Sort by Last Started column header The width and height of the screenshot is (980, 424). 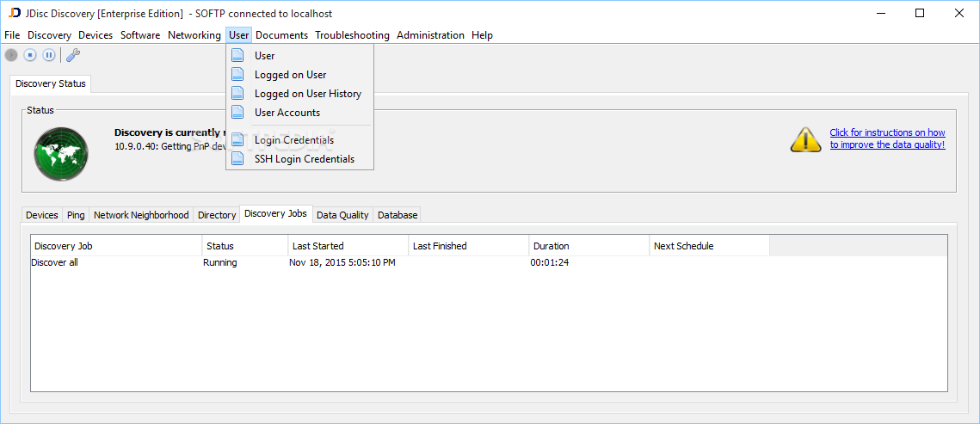pos(348,246)
